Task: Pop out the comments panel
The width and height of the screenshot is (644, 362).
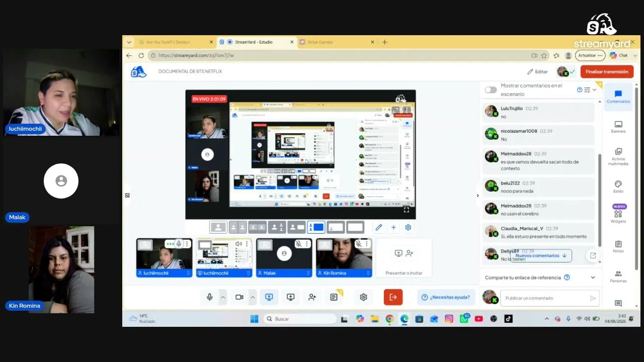Action: 593,255
